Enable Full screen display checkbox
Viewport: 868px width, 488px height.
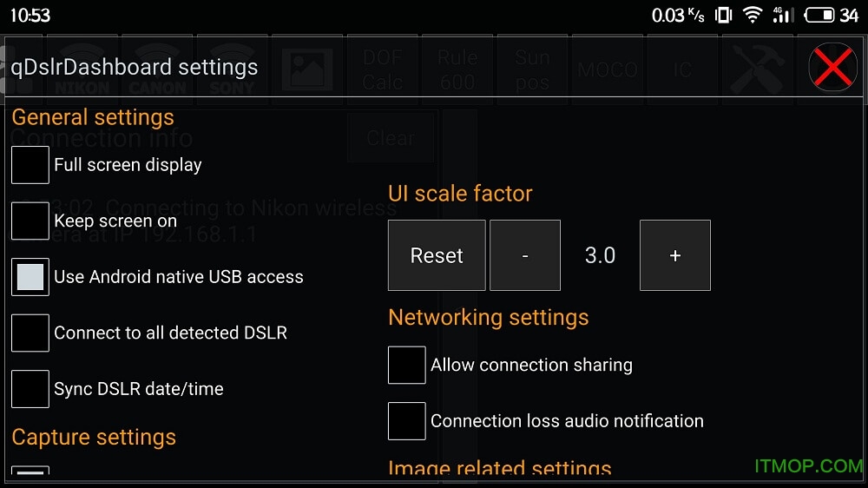[x=30, y=165]
